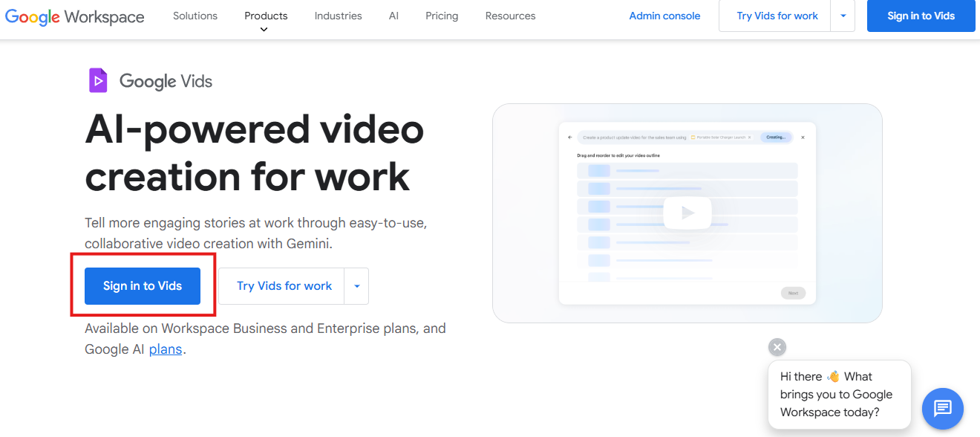This screenshot has width=980, height=437.
Task: Open the Industries menu
Action: 339,16
